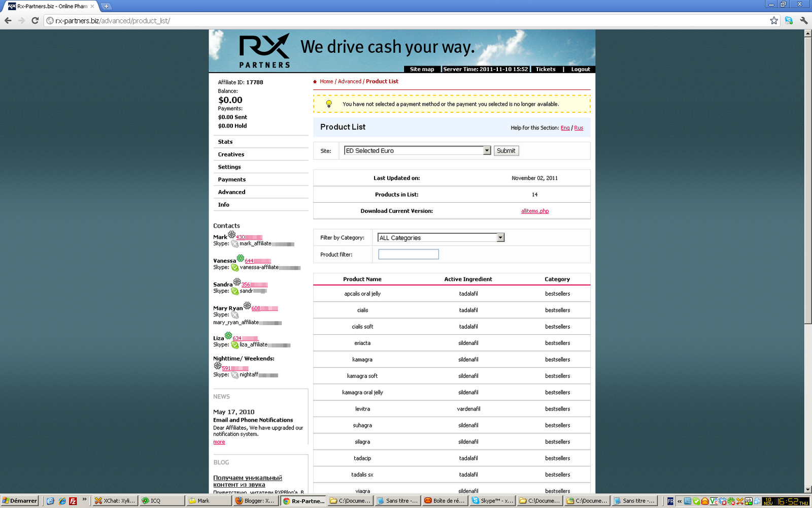Viewport: 812px width, 508px height.
Task: Open the Advanced menu in the sidebar
Action: [x=231, y=192]
